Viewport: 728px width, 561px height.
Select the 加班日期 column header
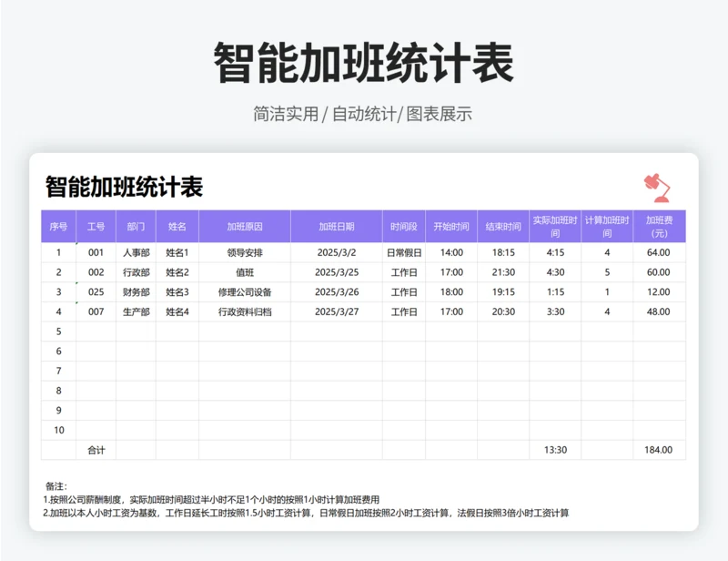pyautogui.click(x=337, y=227)
